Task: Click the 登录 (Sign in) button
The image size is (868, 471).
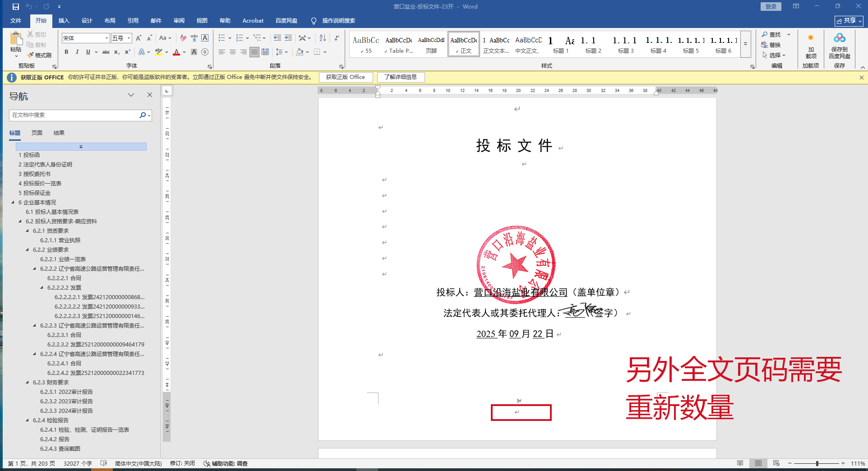Action: coord(771,6)
